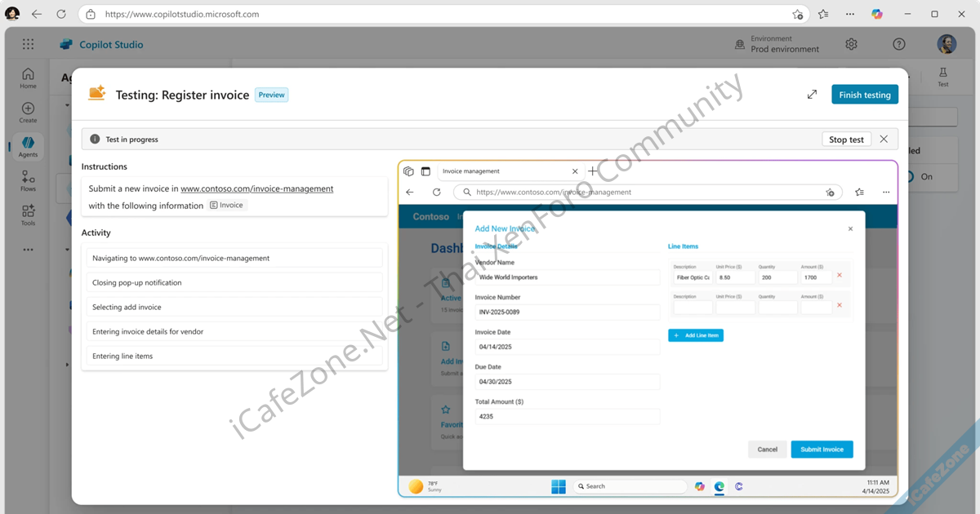This screenshot has height=514, width=980.
Task: Open the Microsoft 365 app launcher grid
Action: 27,43
